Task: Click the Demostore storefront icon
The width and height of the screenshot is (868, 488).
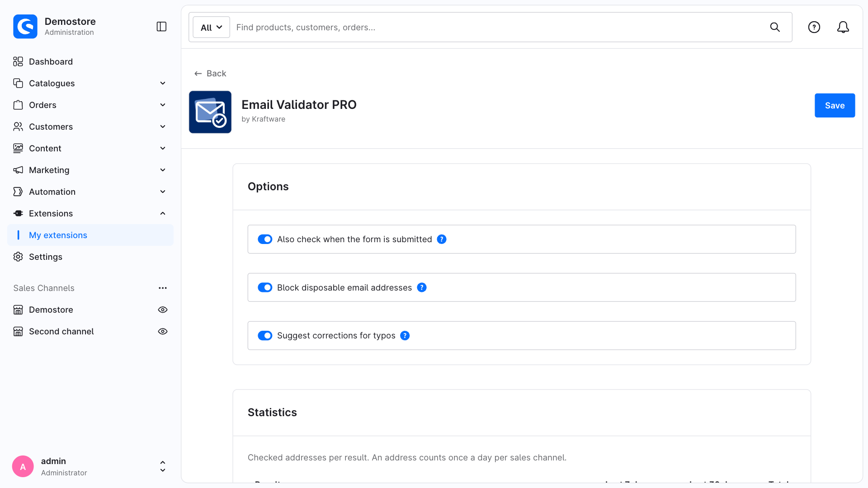Action: click(18, 310)
